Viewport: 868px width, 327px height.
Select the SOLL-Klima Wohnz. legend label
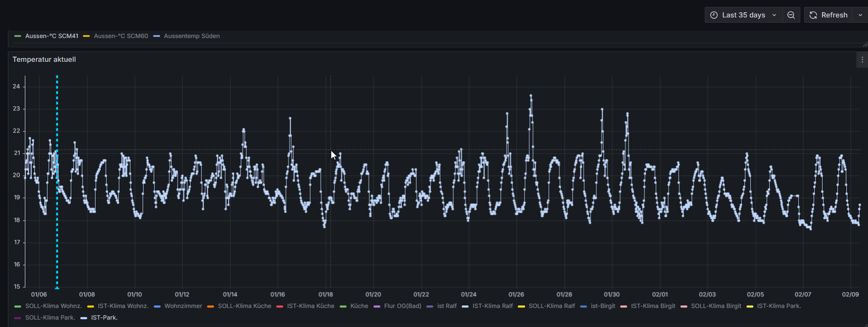point(53,306)
